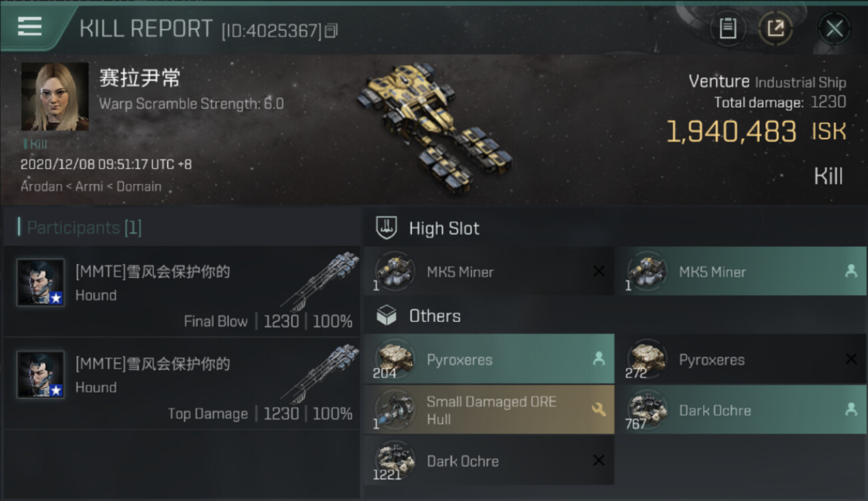Open Top Damage participant entry

point(182,383)
